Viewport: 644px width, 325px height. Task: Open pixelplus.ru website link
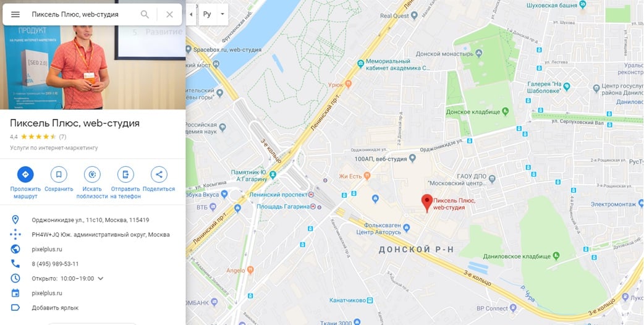[47, 249]
